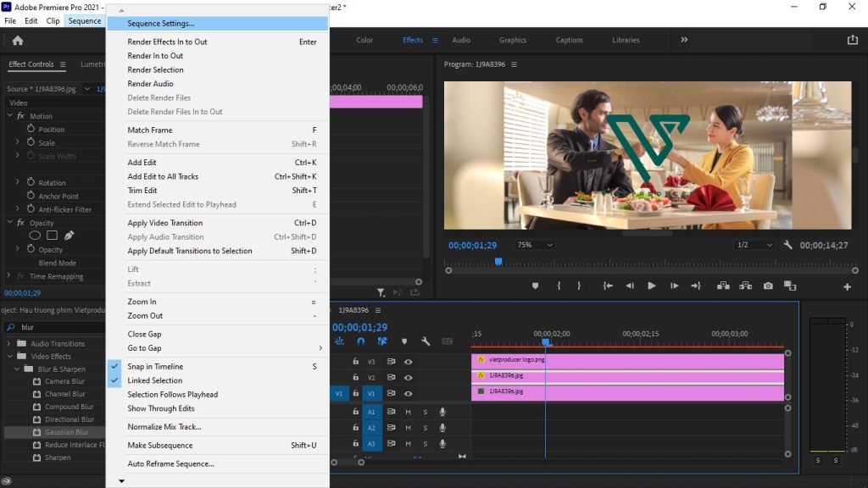Click the Export Frame camera icon

(766, 286)
